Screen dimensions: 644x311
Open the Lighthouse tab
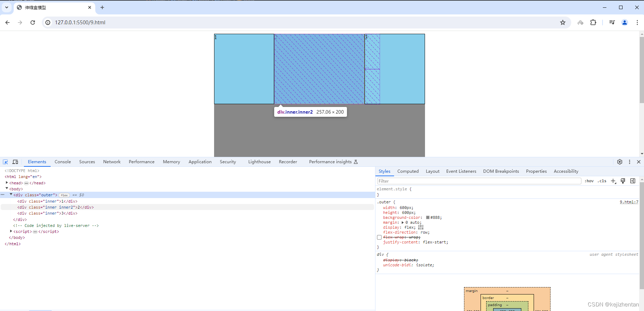pos(259,162)
